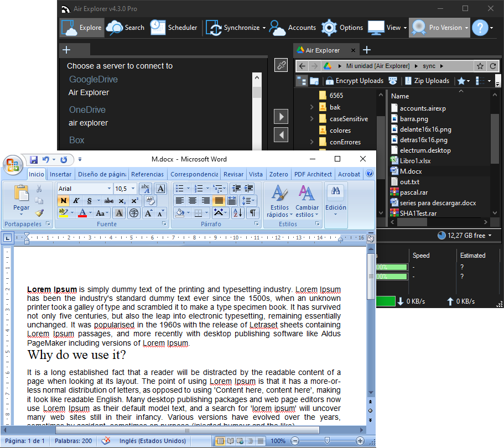The height and width of the screenshot is (448, 504).
Task: Toggle the folder tree view button
Action: tap(302, 81)
